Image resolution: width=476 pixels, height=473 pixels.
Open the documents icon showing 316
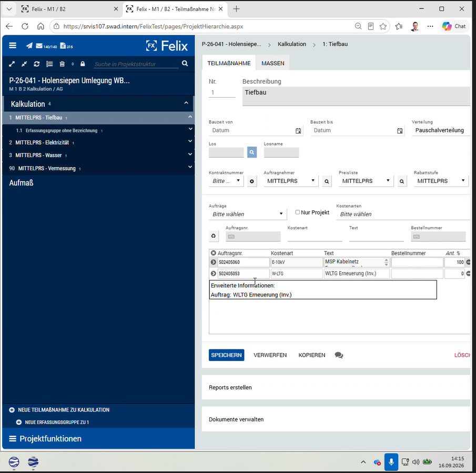pos(66,46)
